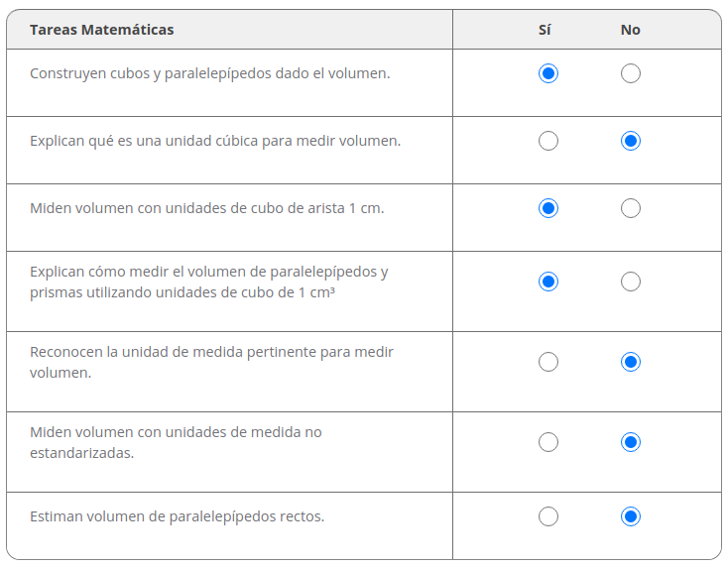
Task: Click the No column header
Action: coord(630,30)
